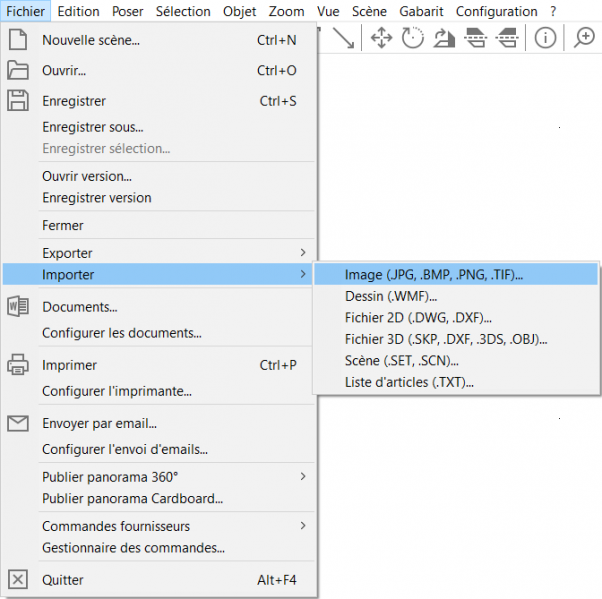
Task: Open the Edition menu
Action: pos(78,11)
